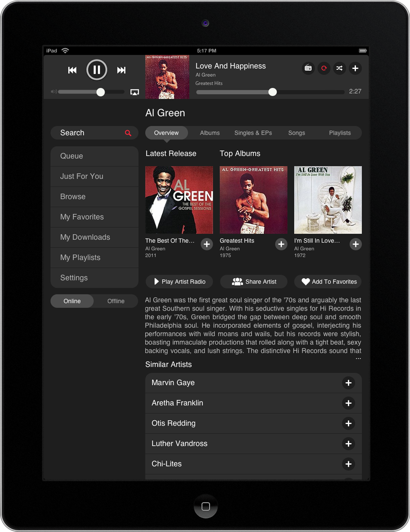Tap the iPad home button
The width and height of the screenshot is (410, 532).
click(206, 506)
